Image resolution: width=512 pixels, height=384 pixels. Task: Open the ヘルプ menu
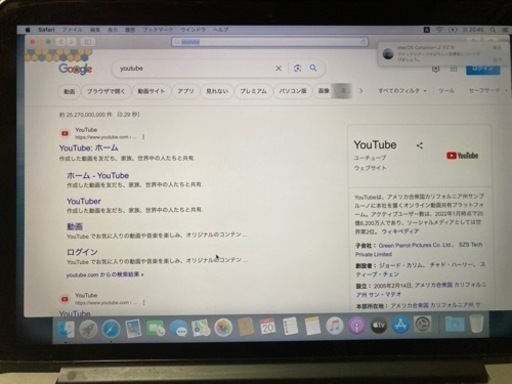(221, 30)
